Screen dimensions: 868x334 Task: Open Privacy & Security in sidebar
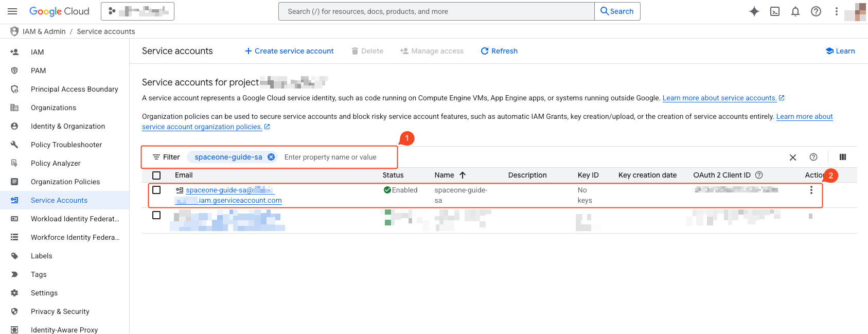pos(60,311)
